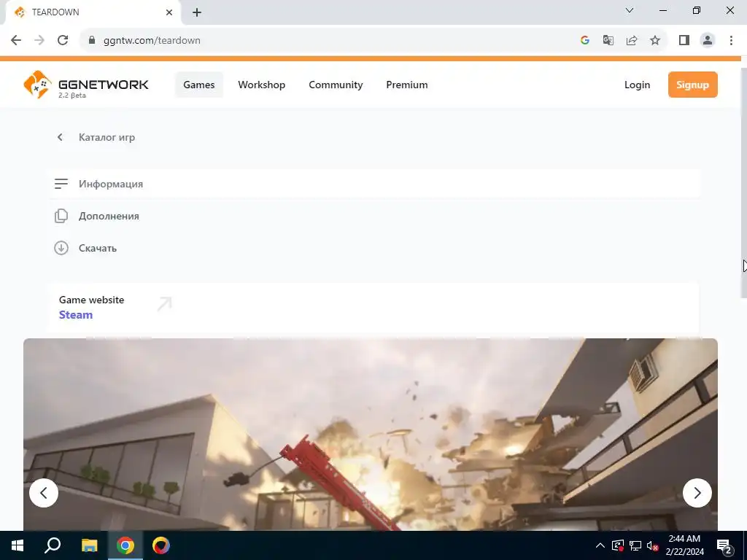Click the Информация lines icon
Image resolution: width=747 pixels, height=560 pixels.
pyautogui.click(x=61, y=184)
